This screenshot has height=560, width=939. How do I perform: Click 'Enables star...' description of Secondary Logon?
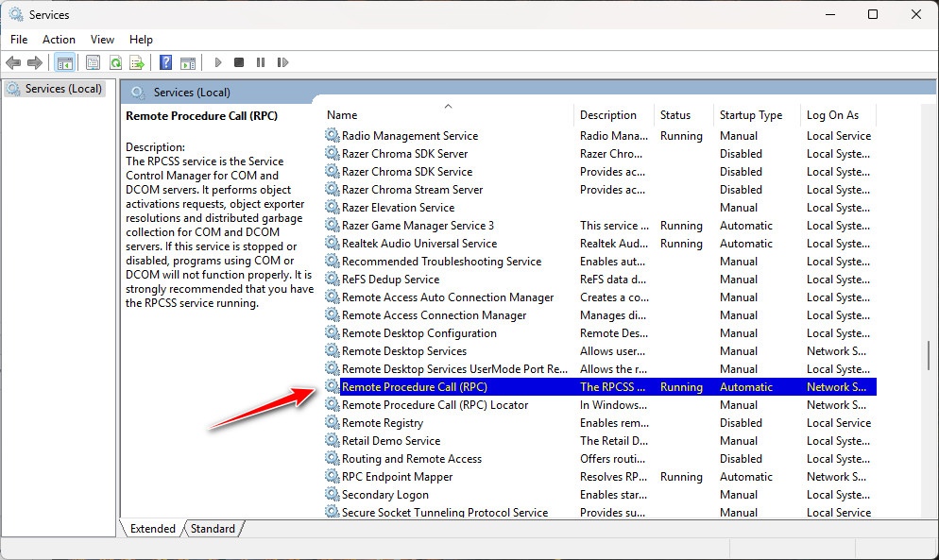(613, 495)
